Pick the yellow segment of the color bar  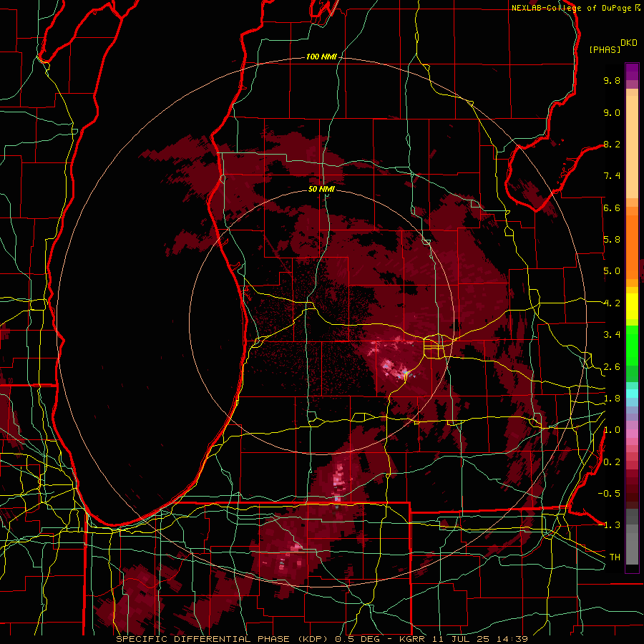[x=632, y=306]
